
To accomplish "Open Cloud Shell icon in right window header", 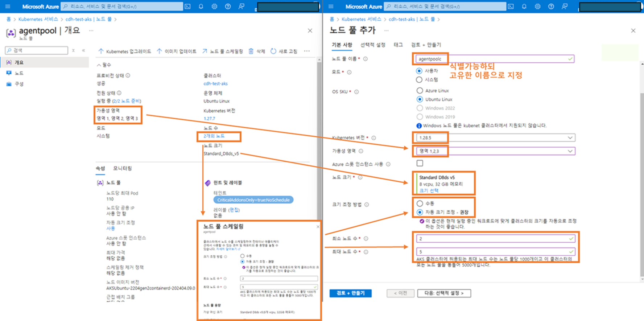I will pyautogui.click(x=511, y=7).
